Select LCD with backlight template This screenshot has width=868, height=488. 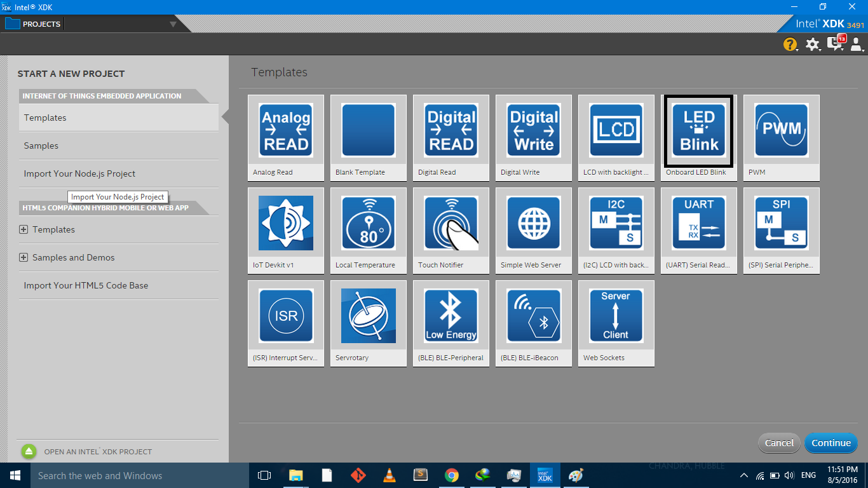[616, 138]
